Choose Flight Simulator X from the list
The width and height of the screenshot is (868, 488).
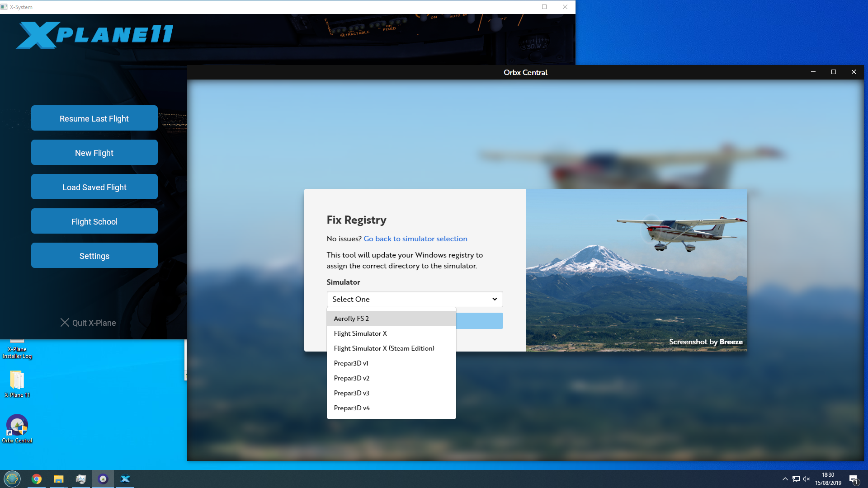pyautogui.click(x=391, y=333)
